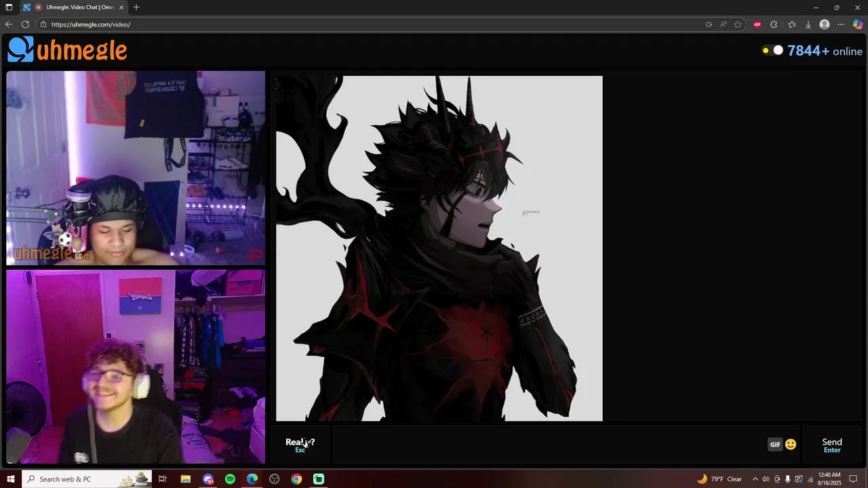The image size is (868, 488).
Task: Select the Uhmegle: Video Chat tab
Action: 74,7
